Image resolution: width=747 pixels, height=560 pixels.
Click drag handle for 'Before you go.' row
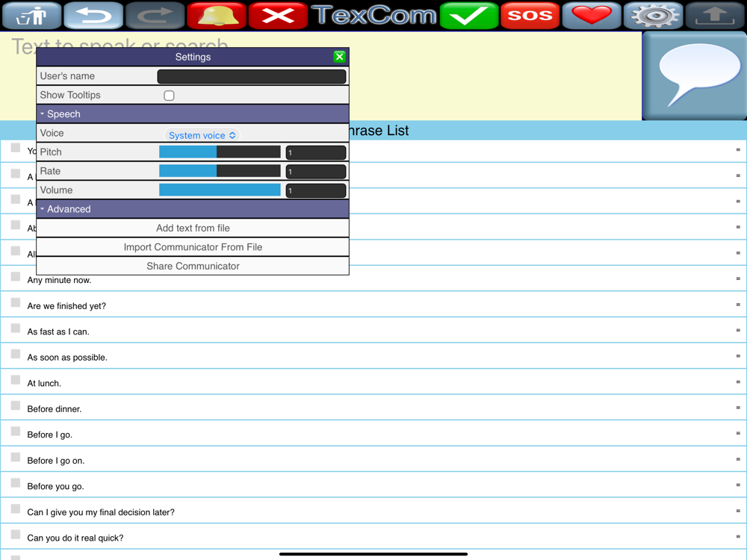point(738,485)
